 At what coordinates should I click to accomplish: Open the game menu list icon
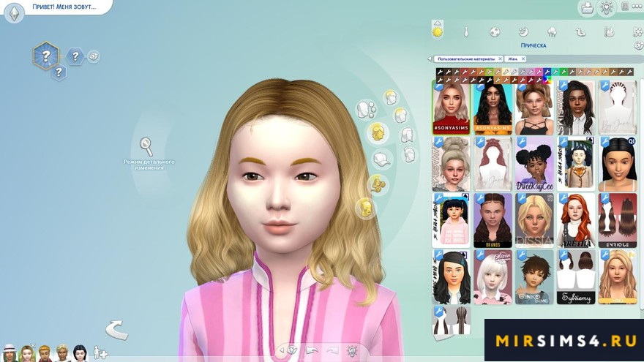pyautogui.click(x=625, y=6)
